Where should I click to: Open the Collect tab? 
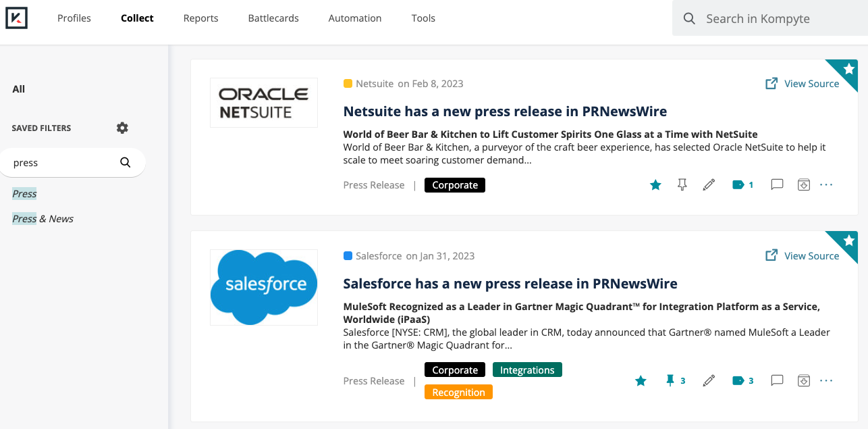click(x=137, y=18)
